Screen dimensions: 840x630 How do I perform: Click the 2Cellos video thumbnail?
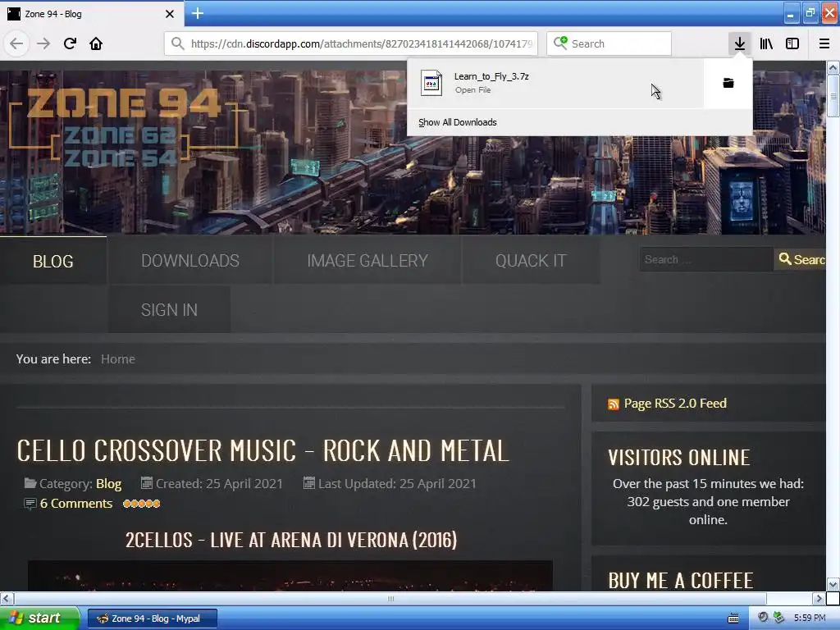(x=290, y=576)
